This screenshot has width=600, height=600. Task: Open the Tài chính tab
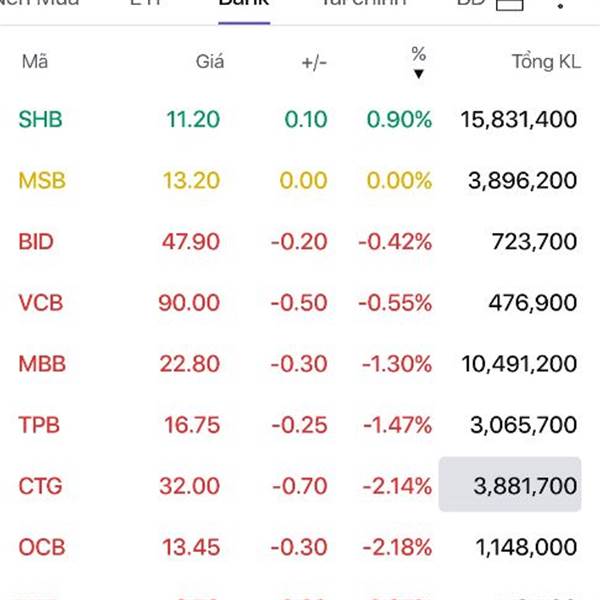tap(364, 3)
